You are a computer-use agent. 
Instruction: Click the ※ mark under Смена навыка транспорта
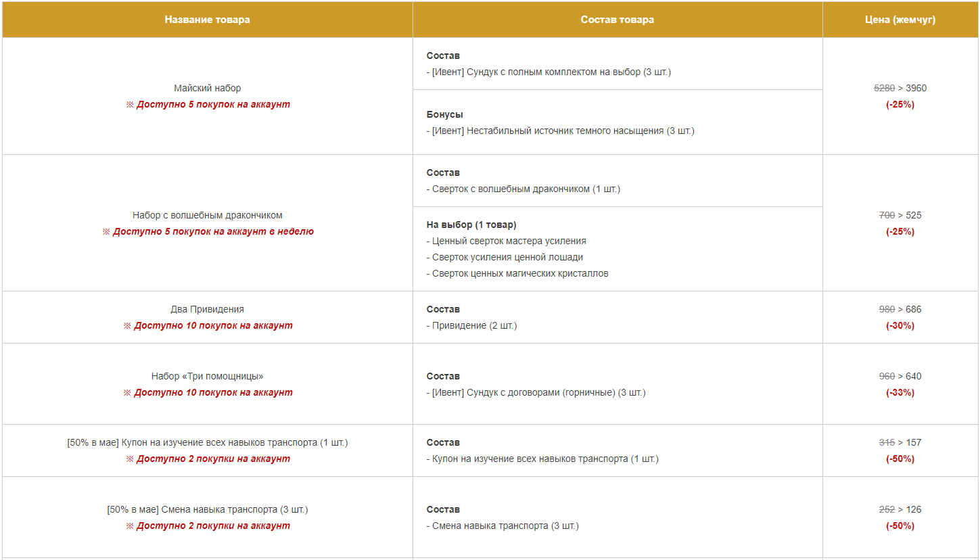click(130, 526)
